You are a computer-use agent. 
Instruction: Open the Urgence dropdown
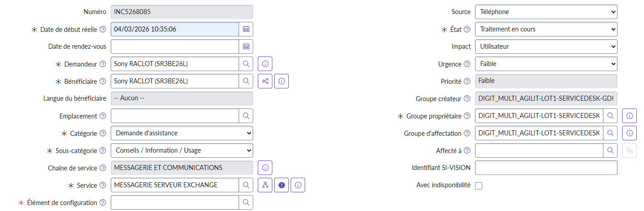point(546,64)
